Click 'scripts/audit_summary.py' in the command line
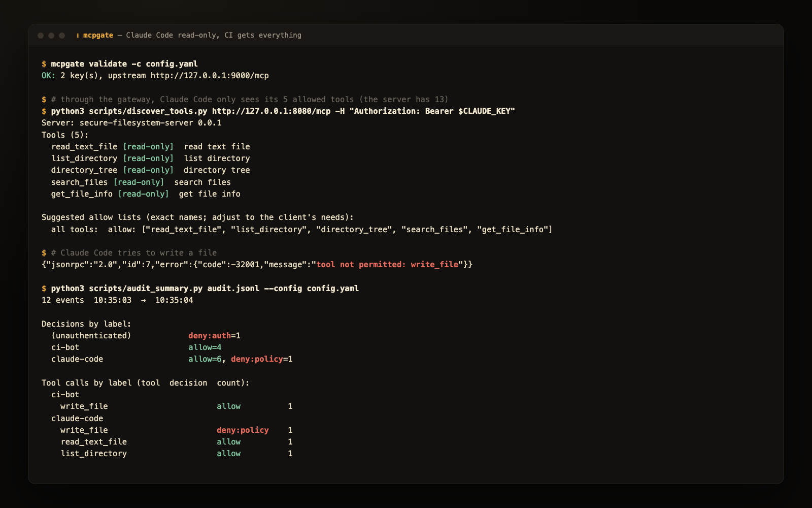 click(x=146, y=289)
